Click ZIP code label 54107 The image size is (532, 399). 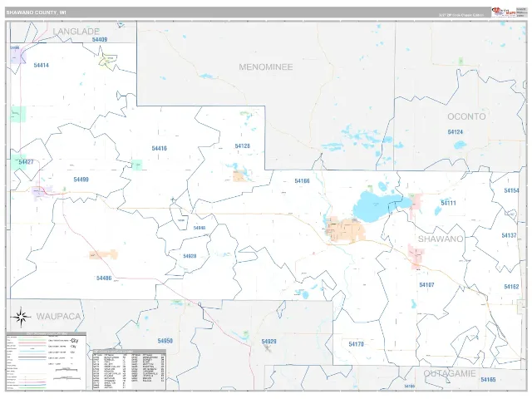(x=426, y=285)
